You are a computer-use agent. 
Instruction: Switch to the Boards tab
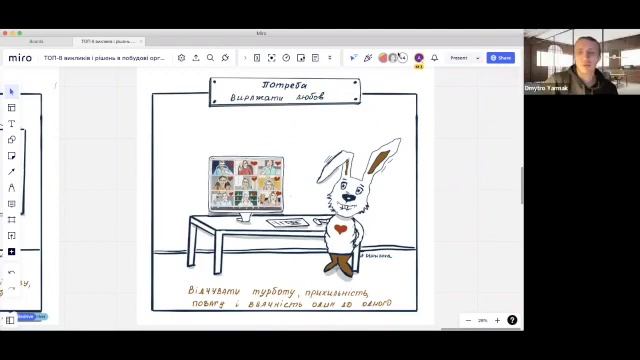[x=36, y=41]
